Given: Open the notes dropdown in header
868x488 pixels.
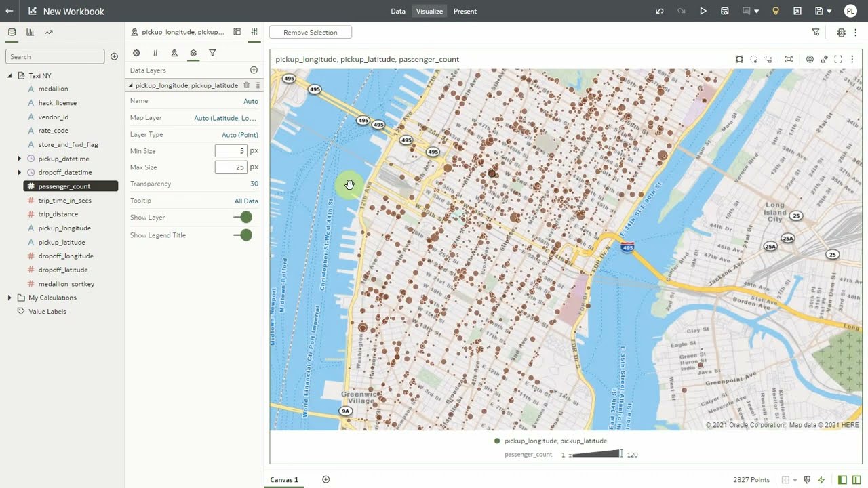Looking at the screenshot, I should [756, 12].
